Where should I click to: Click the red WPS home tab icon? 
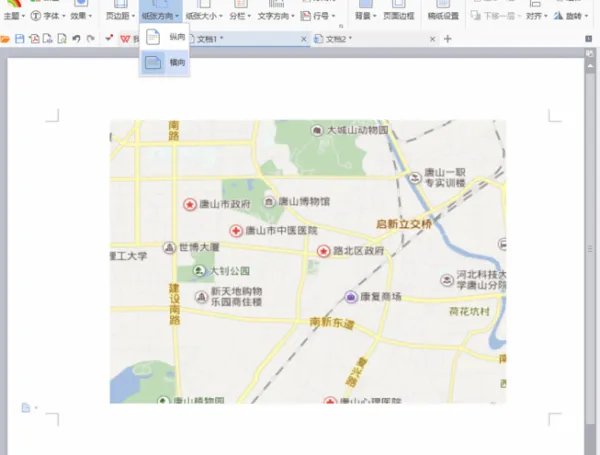[125, 39]
